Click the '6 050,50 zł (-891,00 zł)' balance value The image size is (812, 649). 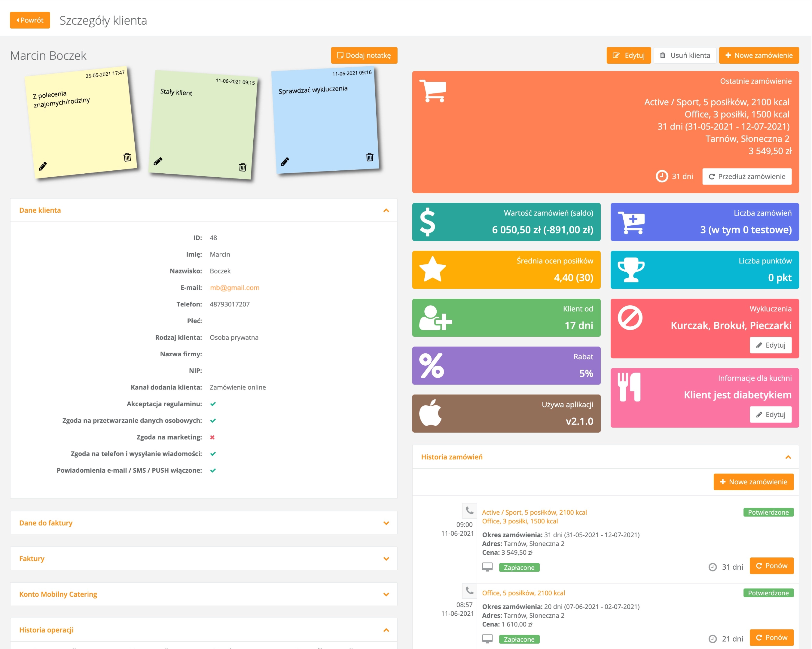tap(542, 230)
